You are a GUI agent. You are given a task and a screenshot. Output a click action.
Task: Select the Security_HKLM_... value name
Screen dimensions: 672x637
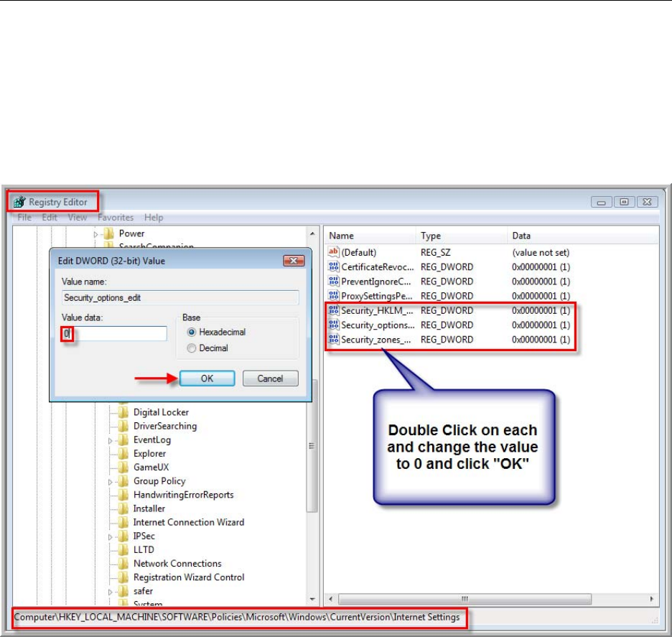coord(377,311)
